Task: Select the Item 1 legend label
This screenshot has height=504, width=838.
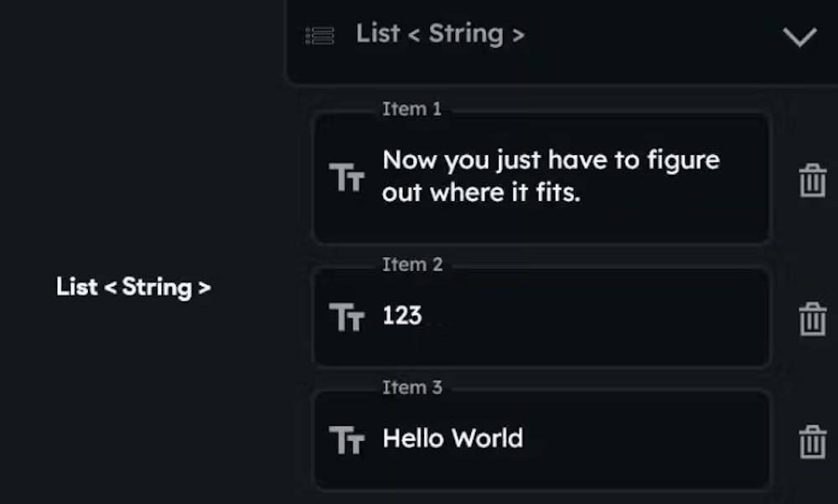Action: coord(411,109)
